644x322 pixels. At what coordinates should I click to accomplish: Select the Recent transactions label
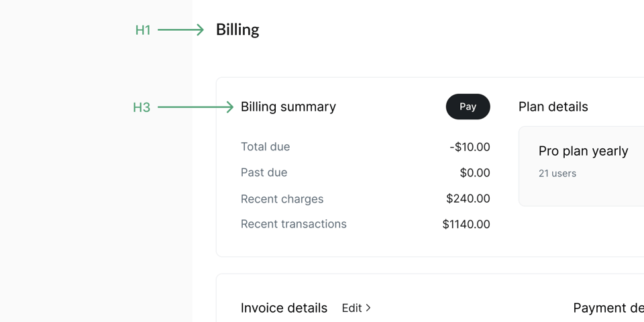(294, 224)
